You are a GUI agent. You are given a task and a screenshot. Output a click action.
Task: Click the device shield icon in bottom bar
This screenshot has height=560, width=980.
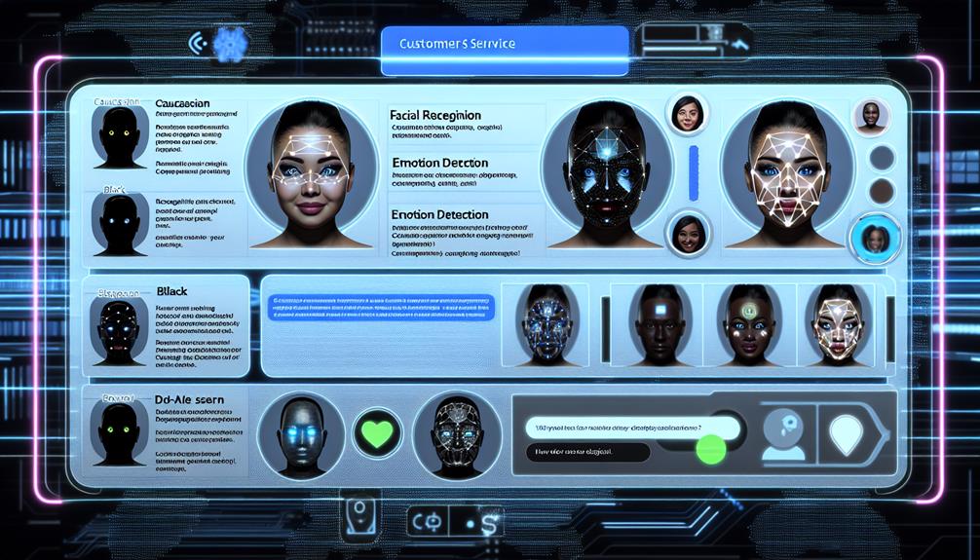[360, 515]
